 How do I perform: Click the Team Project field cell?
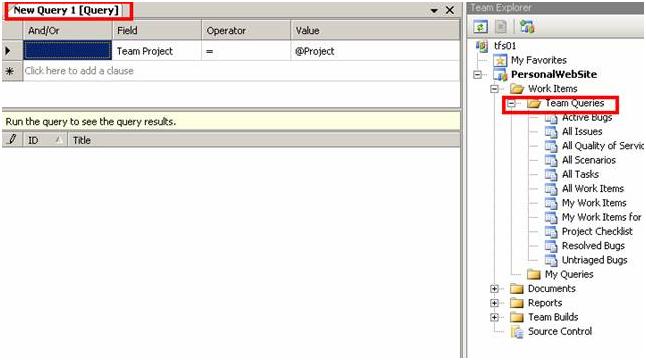tap(157, 51)
